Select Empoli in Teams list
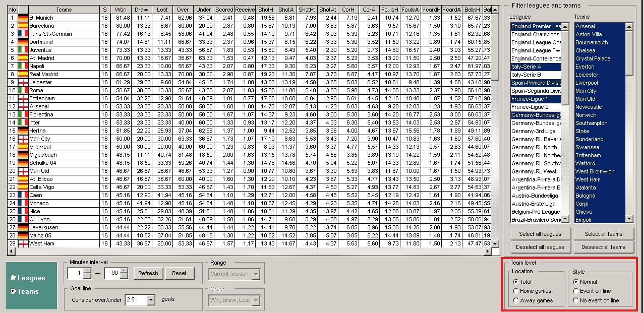 coord(600,220)
